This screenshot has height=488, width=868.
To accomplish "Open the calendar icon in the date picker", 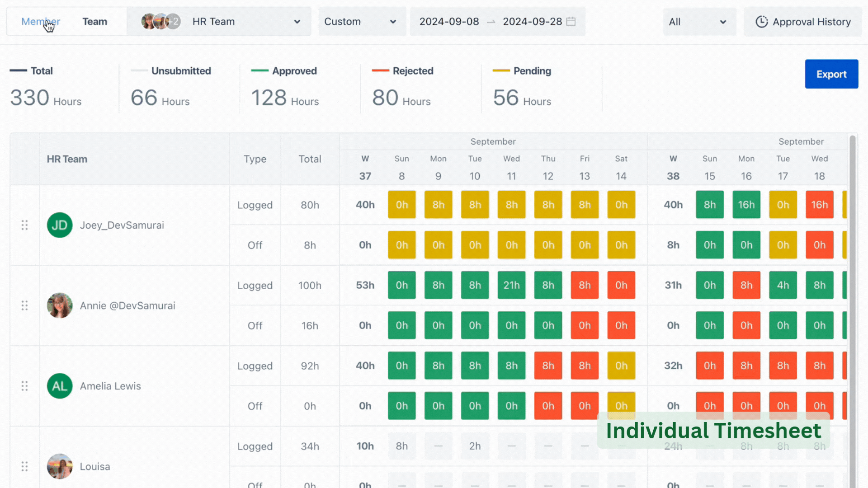I will click(571, 21).
